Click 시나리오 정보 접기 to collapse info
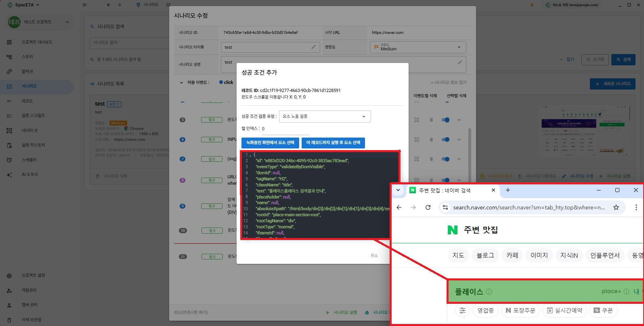 (448, 82)
